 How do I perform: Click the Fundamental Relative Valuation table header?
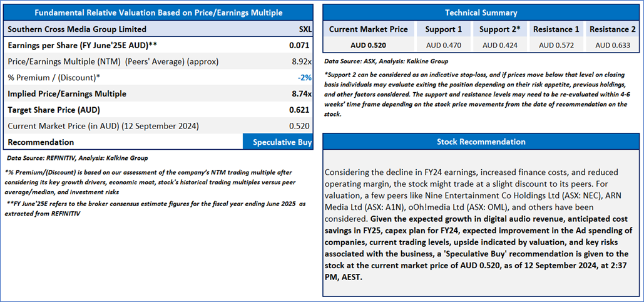click(x=158, y=13)
